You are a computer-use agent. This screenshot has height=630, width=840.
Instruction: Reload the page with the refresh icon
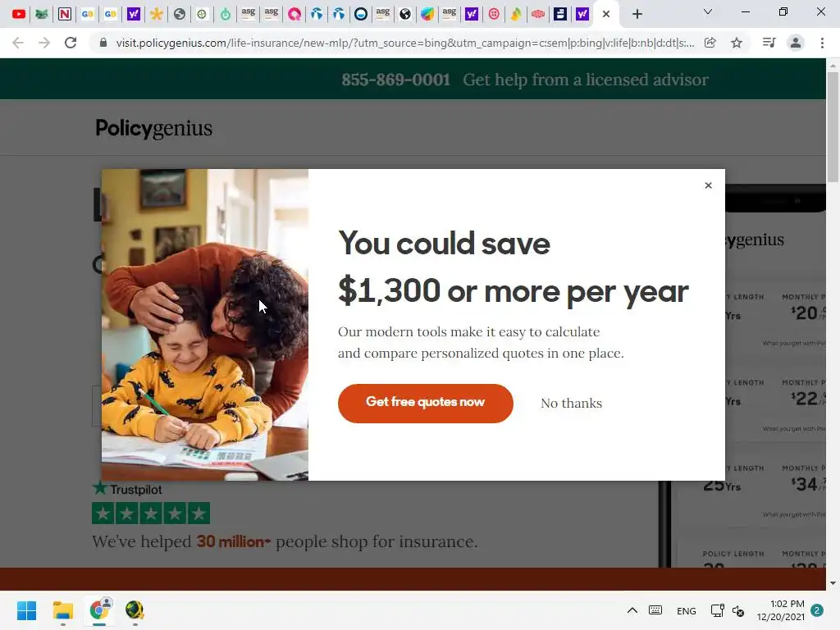[x=71, y=43]
